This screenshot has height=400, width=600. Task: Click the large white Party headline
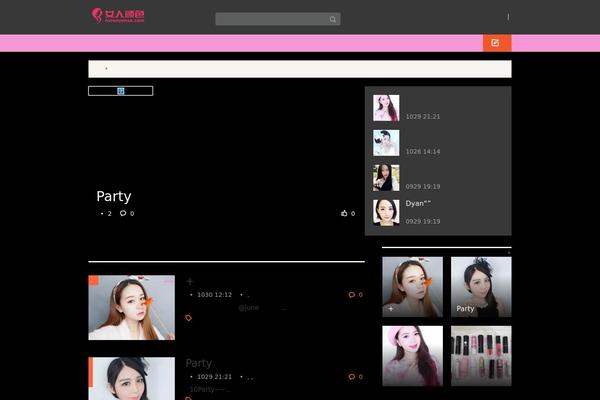click(x=114, y=196)
